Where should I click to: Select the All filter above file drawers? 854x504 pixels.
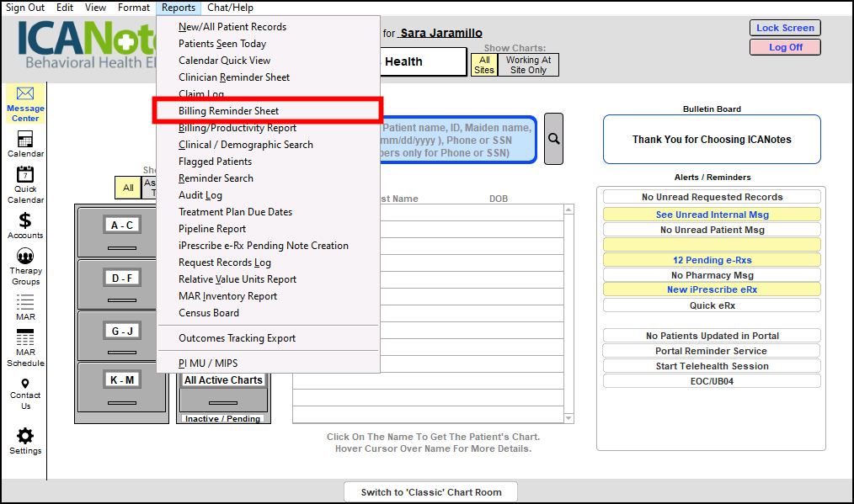pos(128,188)
